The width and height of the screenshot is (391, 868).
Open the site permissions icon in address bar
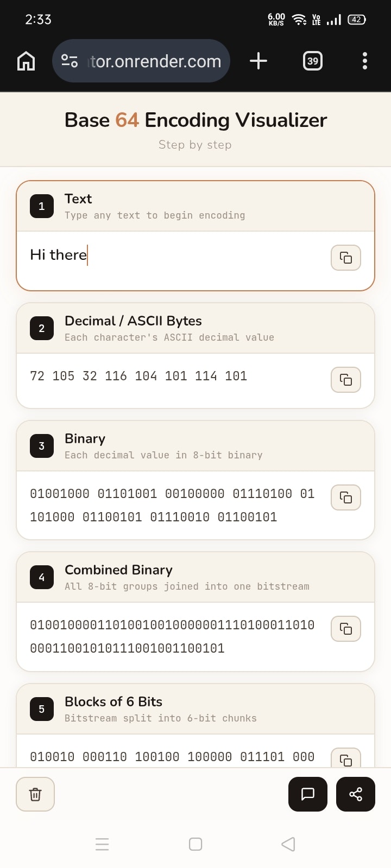[x=70, y=61]
